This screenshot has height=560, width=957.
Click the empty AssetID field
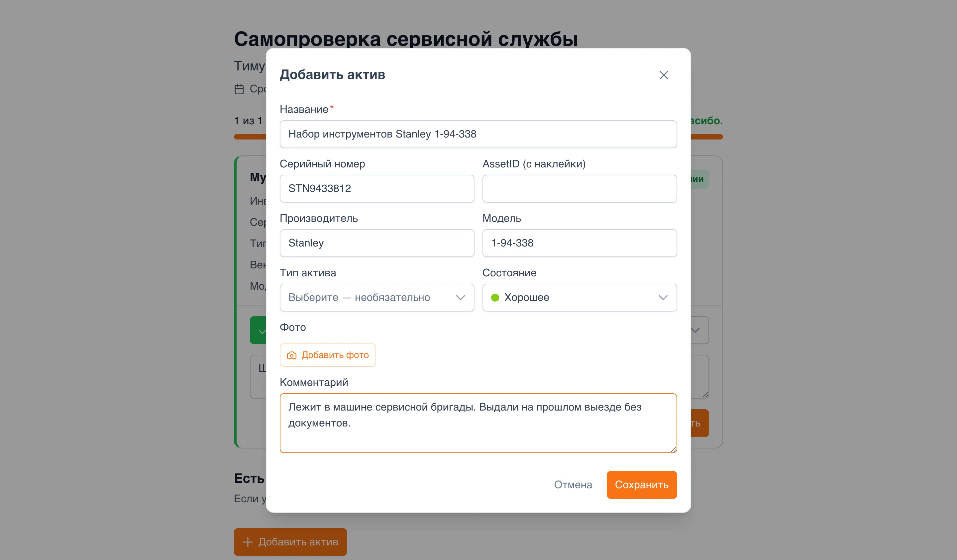tap(580, 188)
